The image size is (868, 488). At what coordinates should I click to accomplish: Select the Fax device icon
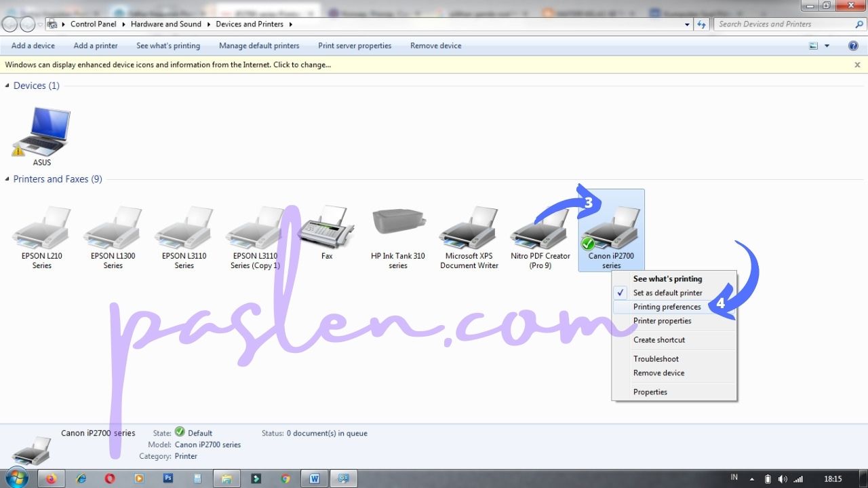click(x=327, y=228)
